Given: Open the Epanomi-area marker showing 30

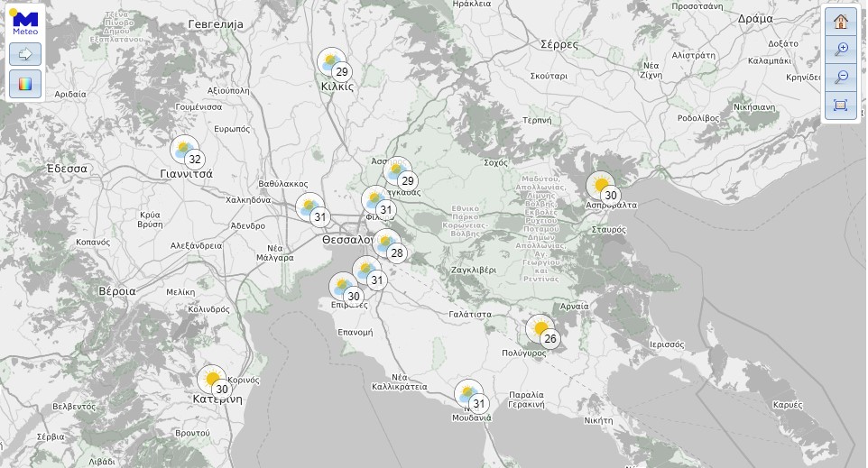Looking at the screenshot, I should [x=345, y=288].
